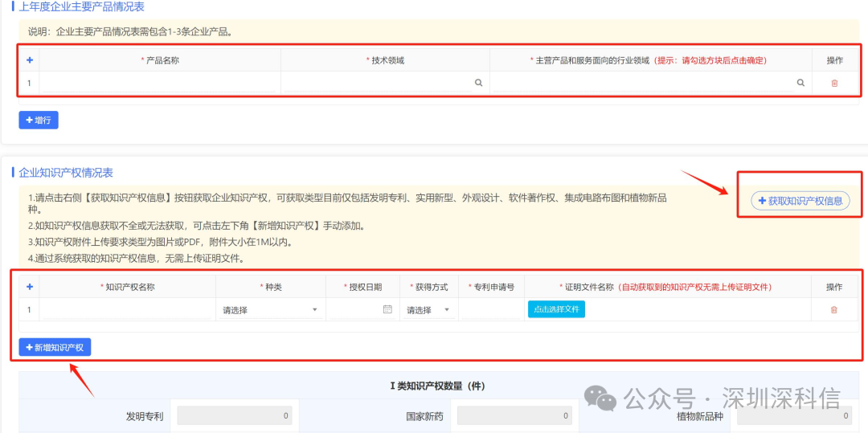Click the 获得方式 column header
The image size is (868, 433).
[x=428, y=287]
